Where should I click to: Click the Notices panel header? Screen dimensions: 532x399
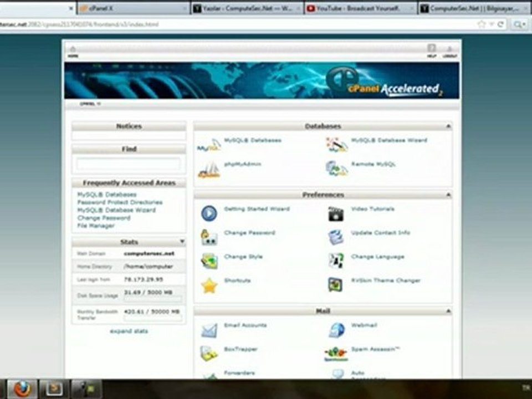tap(129, 126)
